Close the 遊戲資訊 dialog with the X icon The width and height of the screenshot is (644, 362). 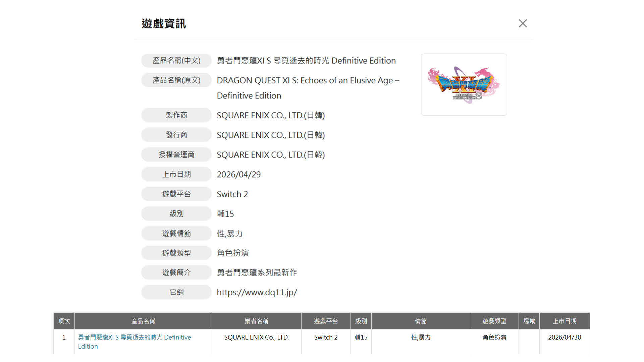pos(523,23)
